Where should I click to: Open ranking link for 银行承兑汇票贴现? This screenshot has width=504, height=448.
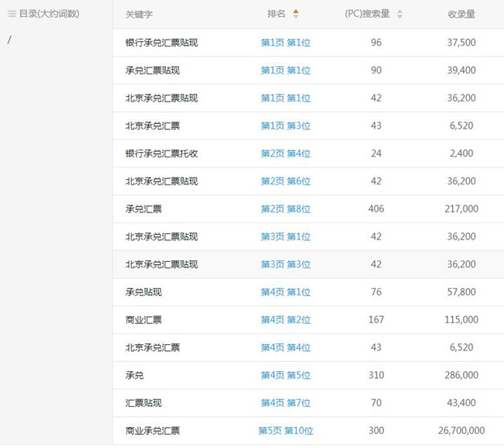pyautogui.click(x=285, y=43)
